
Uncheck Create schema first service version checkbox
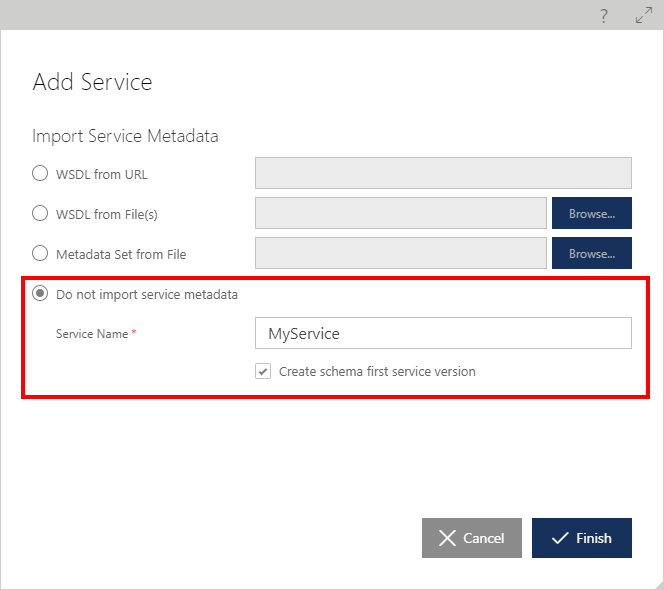(263, 371)
